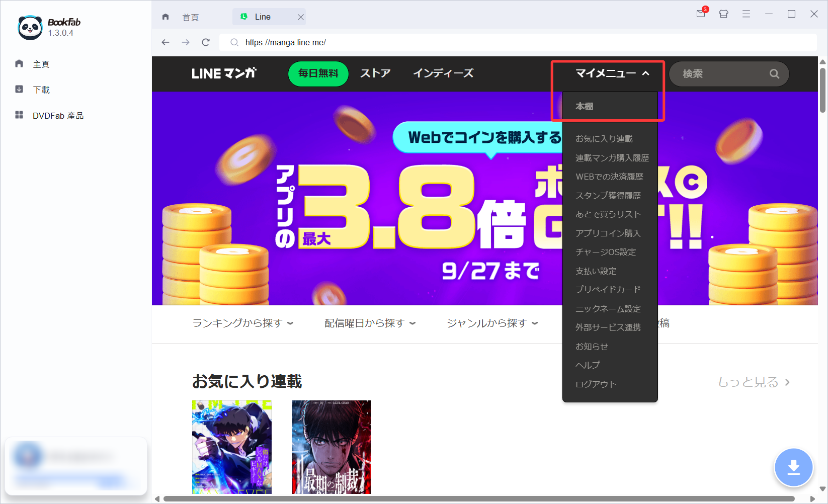Reload the page with refresh icon
This screenshot has width=828, height=504.
click(206, 42)
